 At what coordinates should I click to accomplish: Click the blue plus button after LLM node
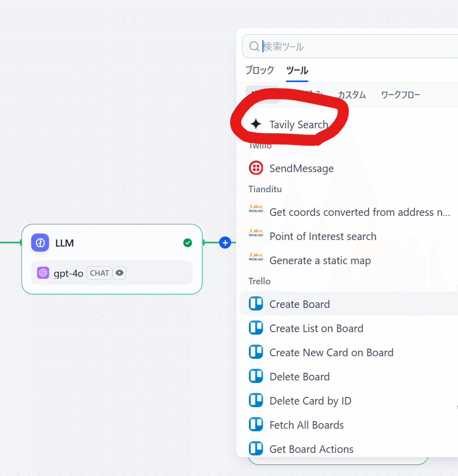(225, 243)
